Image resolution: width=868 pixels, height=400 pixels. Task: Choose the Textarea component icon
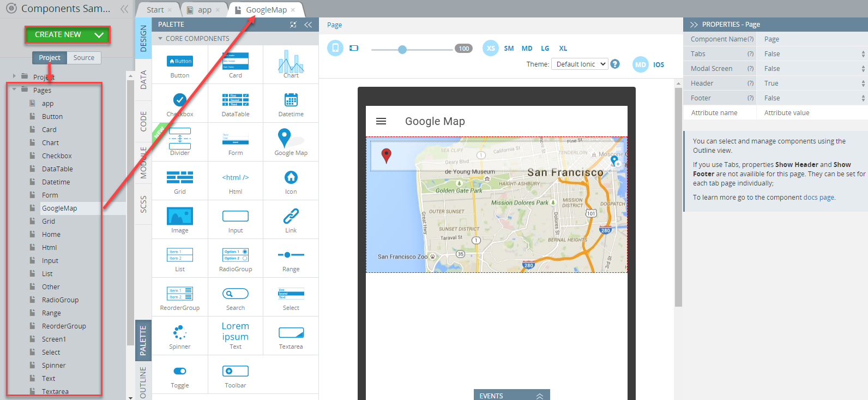(x=291, y=332)
